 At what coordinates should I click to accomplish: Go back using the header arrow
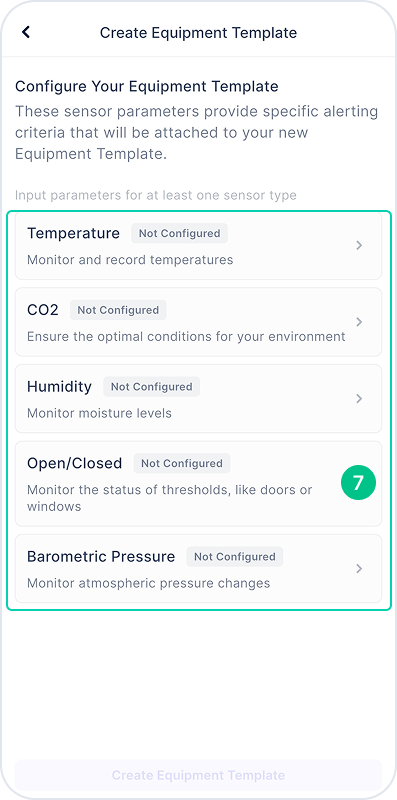(26, 32)
